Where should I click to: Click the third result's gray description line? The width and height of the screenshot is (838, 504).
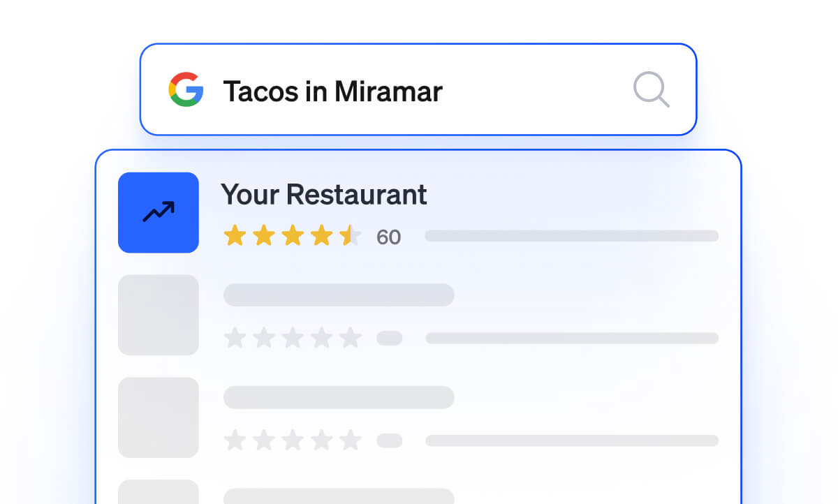pos(572,440)
